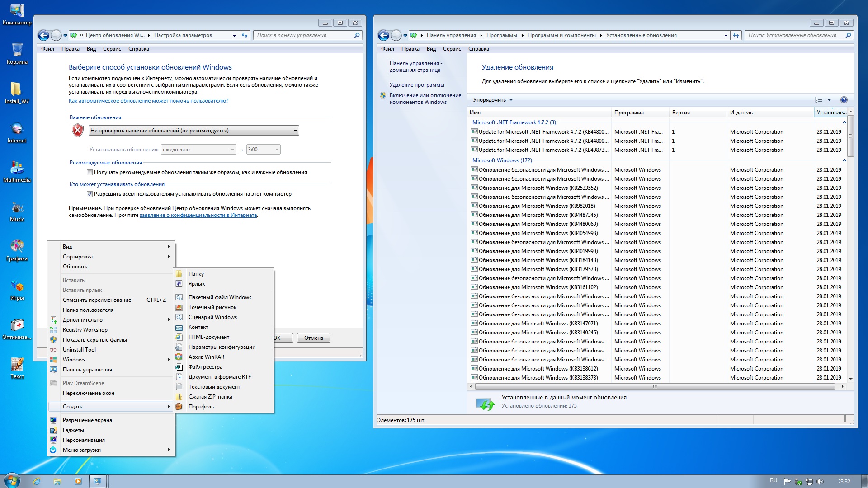Viewport: 868px width, 488px height.
Task: Open the Корзина desktop icon
Action: pos(17,50)
